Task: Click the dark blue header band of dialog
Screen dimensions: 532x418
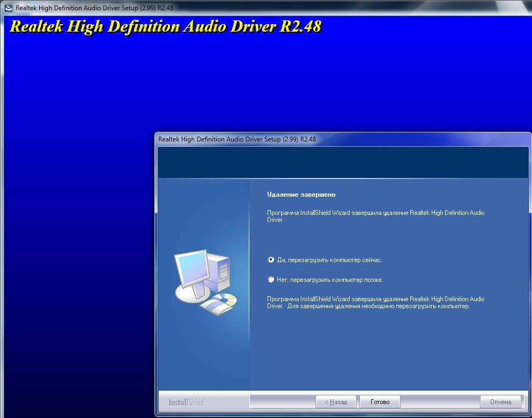Action: coord(343,162)
